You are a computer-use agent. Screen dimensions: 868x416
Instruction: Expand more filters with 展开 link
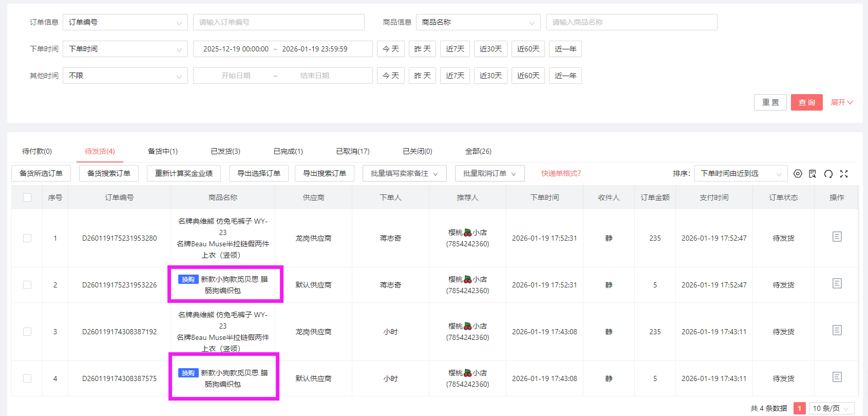click(841, 102)
